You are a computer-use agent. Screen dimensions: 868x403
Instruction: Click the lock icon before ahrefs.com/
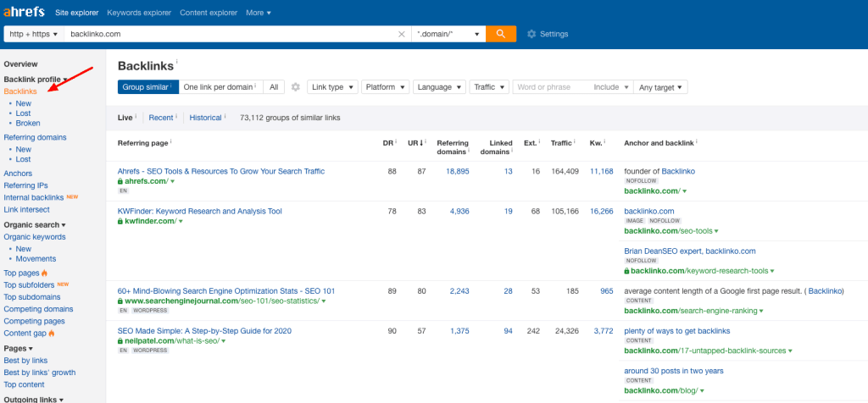click(x=120, y=181)
